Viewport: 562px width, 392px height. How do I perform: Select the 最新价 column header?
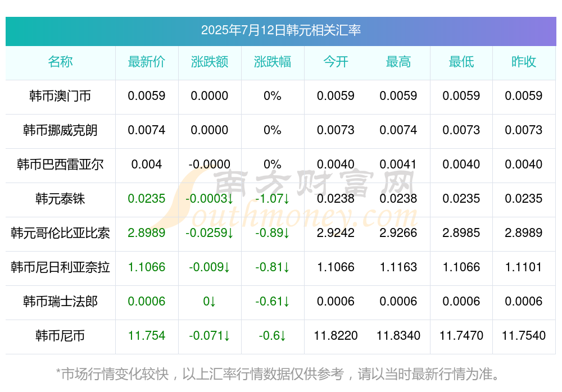[x=147, y=62]
